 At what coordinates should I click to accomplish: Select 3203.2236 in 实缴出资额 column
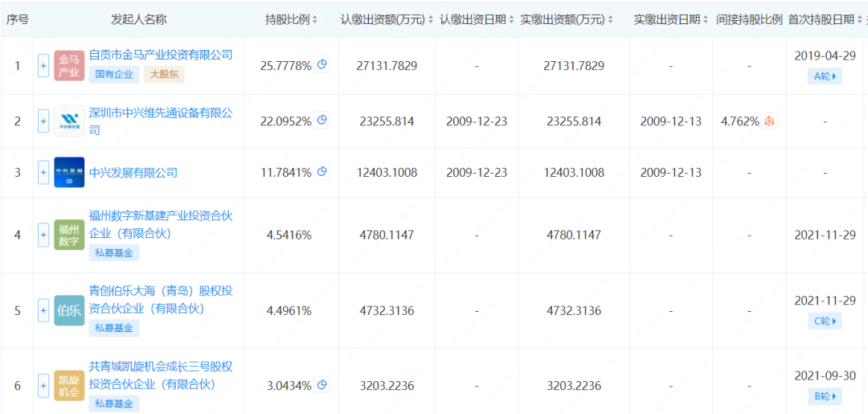(575, 385)
